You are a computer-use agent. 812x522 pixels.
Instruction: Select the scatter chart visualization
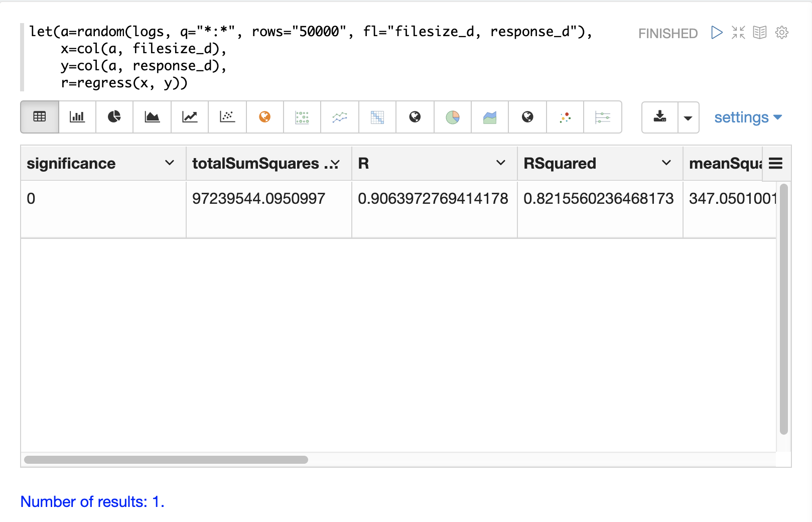pyautogui.click(x=227, y=117)
